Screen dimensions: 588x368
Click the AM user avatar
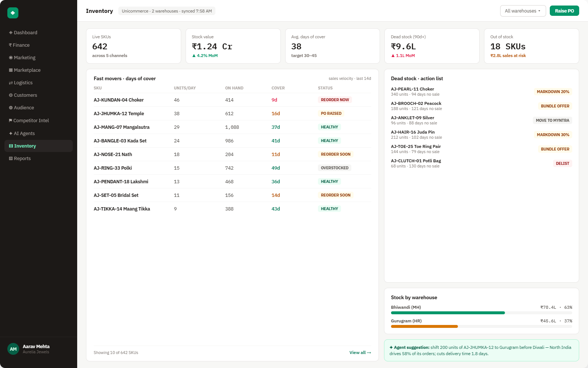click(x=13, y=349)
